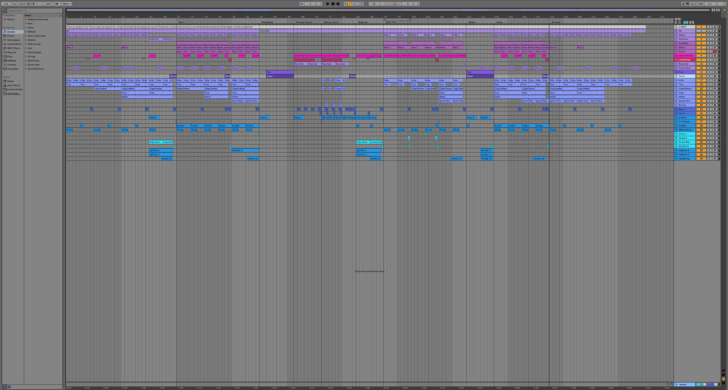Click the Add Folder link
This screenshot has width=728, height=390.
[x=13, y=94]
